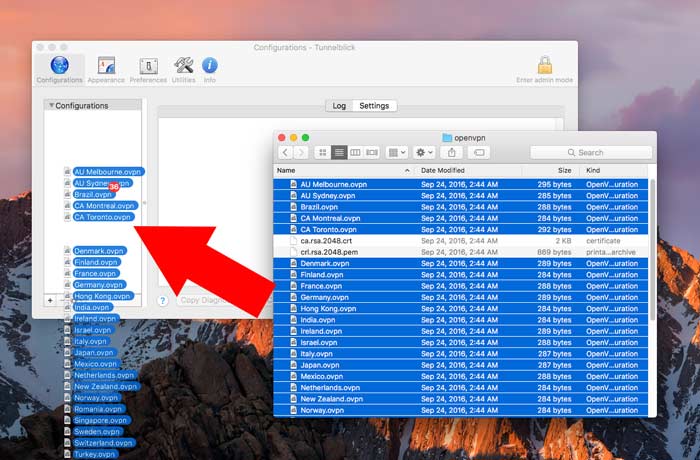Select Hong Kong.ovpn in Finder list
700x460 pixels.
click(461, 309)
